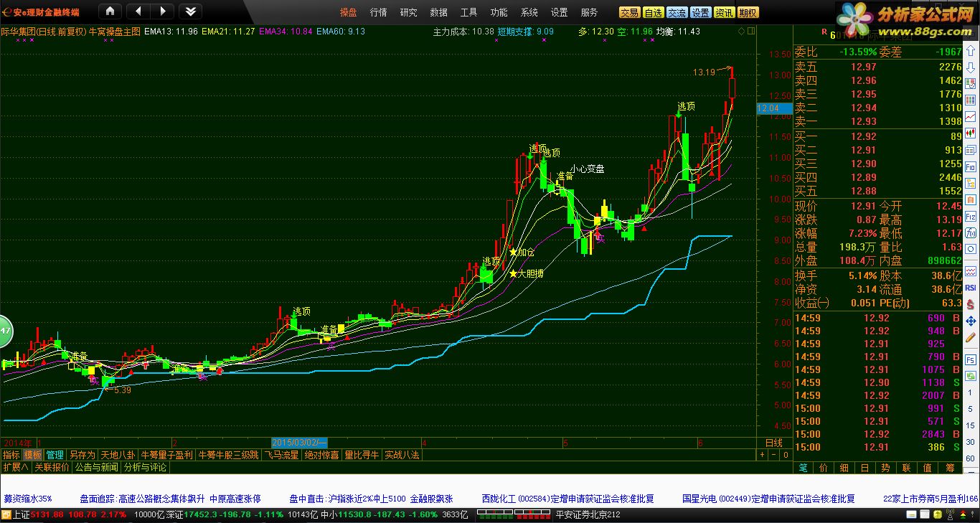Open the 系统 menu
The height and width of the screenshot is (523, 980).
pyautogui.click(x=529, y=12)
